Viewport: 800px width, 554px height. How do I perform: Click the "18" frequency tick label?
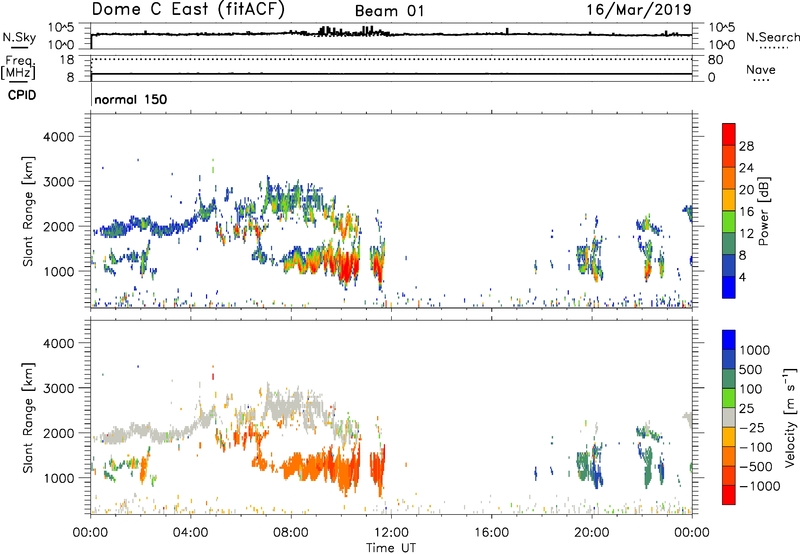click(67, 60)
